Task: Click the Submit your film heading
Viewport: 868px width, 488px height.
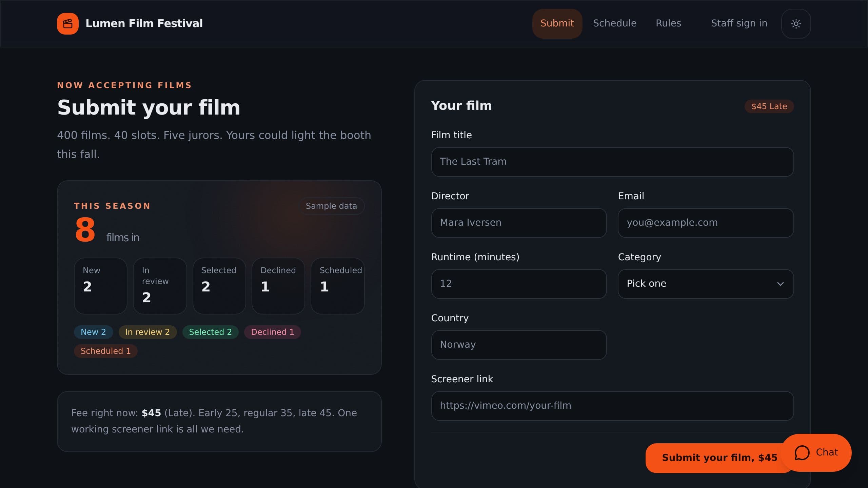Action: point(149,107)
